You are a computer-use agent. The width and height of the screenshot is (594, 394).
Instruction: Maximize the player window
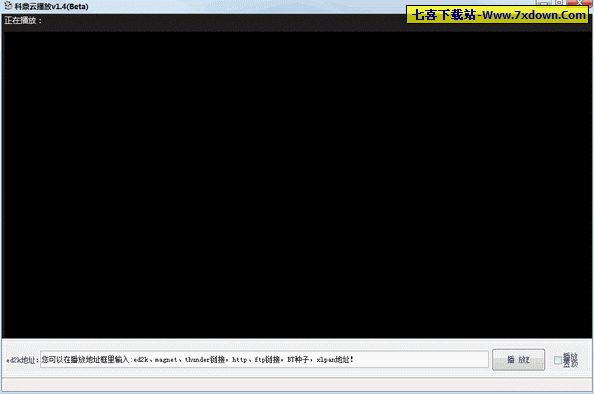coord(558,3)
